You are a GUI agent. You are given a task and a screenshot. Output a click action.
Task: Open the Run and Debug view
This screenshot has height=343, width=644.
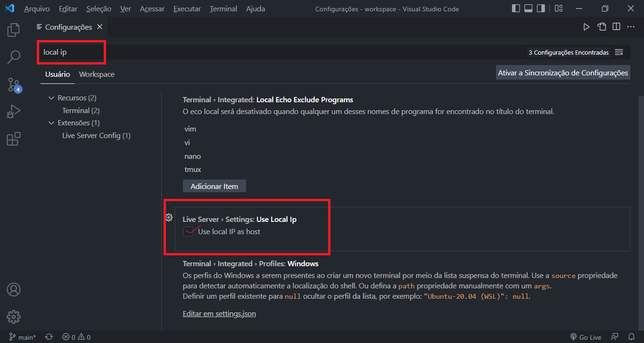(x=14, y=112)
